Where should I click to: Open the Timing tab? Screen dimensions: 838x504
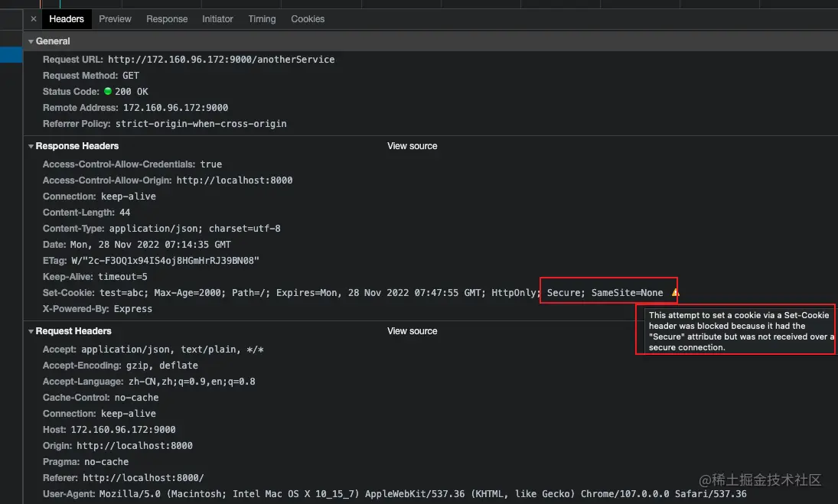click(262, 19)
